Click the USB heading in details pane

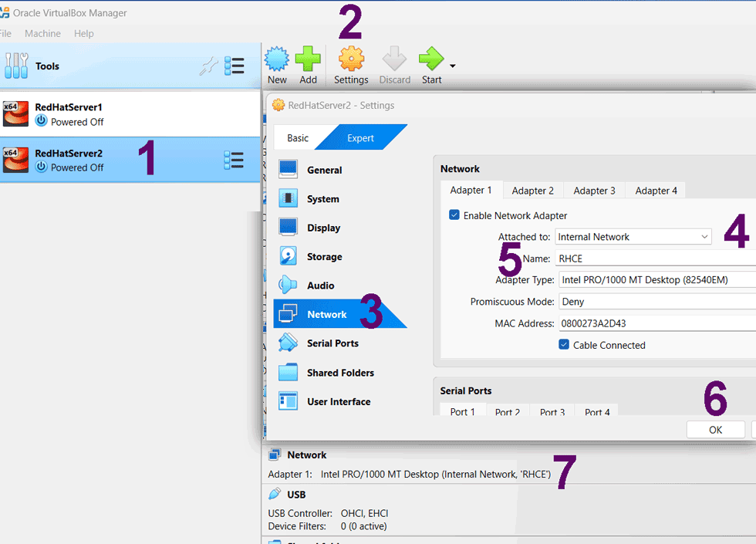[296, 495]
